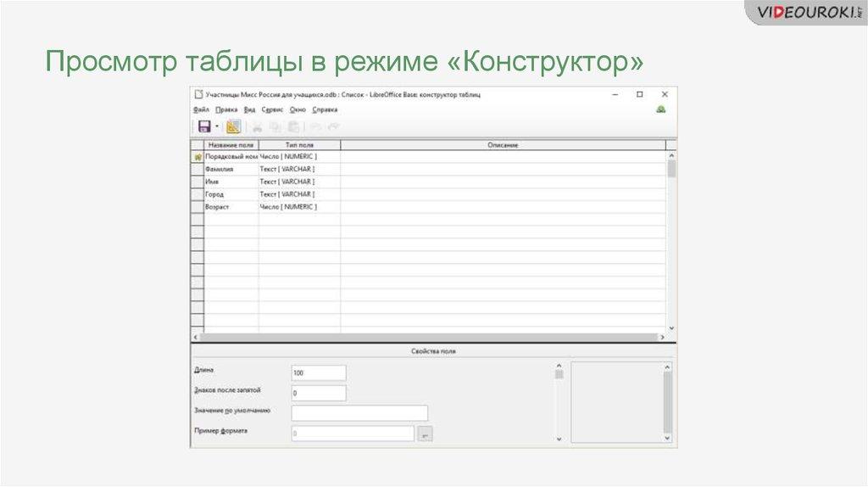Click the green update icon at menu bar right
The height and width of the screenshot is (487, 868).
point(661,109)
